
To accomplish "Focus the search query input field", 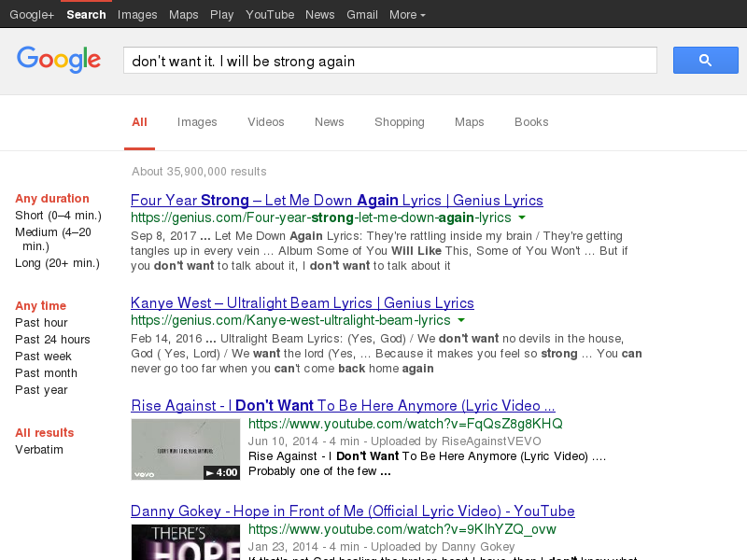I will click(390, 60).
